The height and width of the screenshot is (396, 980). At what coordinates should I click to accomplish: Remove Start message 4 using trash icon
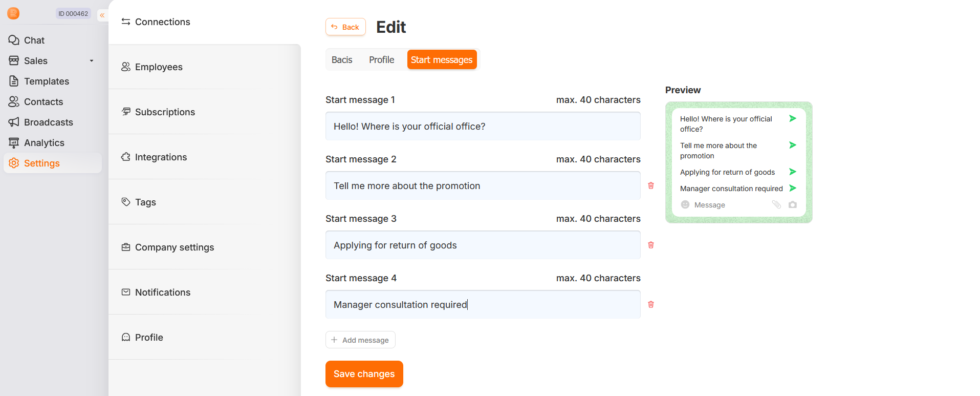[651, 304]
